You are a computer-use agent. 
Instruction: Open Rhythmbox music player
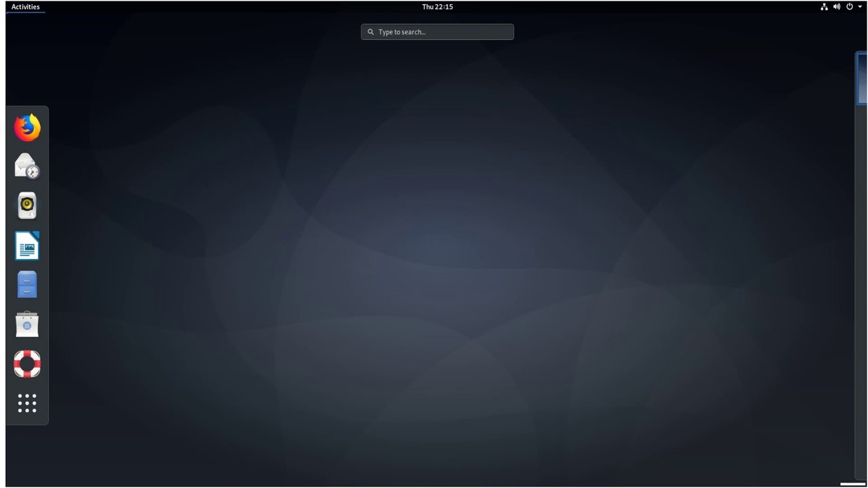[x=27, y=205]
